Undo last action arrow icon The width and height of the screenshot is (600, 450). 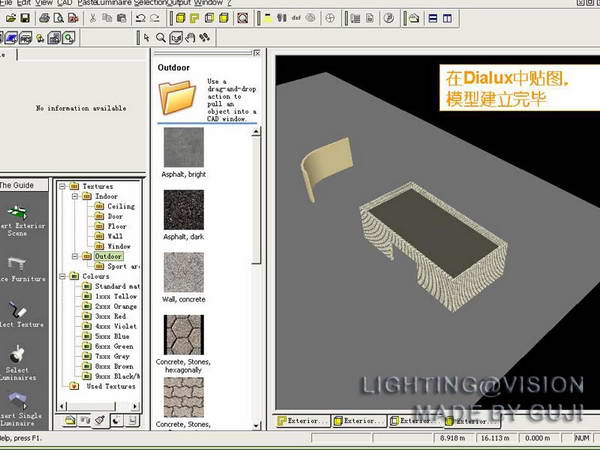coord(140,18)
